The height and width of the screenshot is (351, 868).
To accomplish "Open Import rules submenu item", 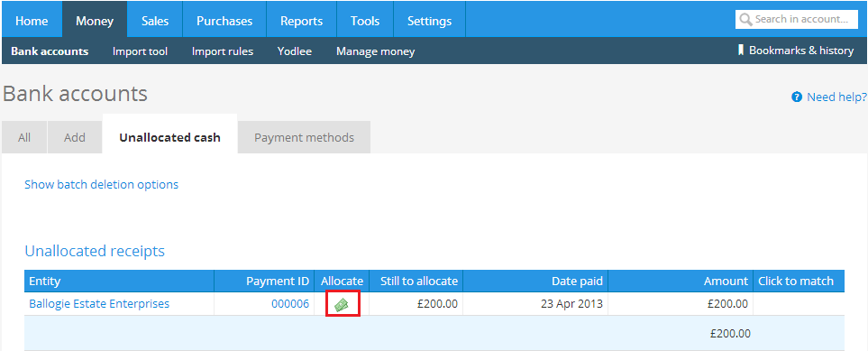I will (223, 51).
